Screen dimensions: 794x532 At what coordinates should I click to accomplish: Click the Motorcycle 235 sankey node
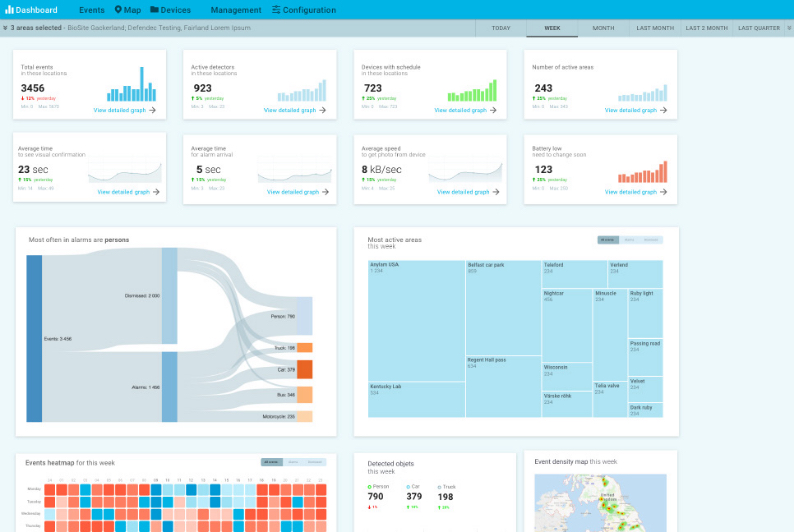tap(304, 417)
